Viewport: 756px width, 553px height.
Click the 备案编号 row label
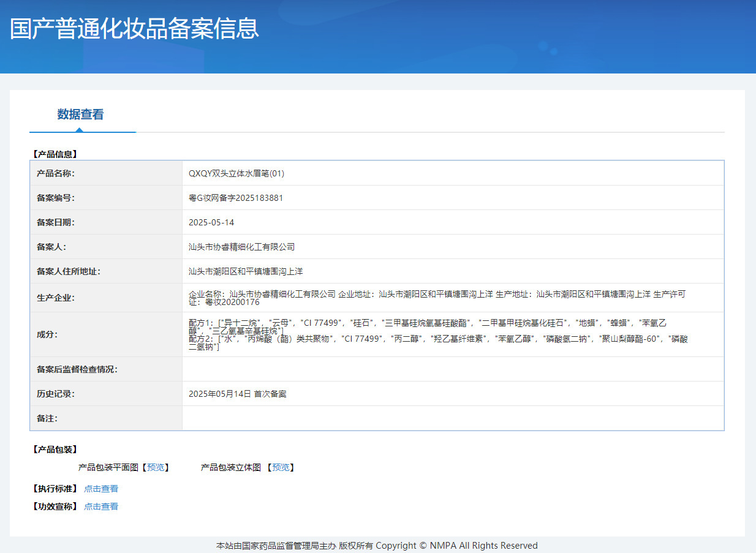[x=56, y=198]
